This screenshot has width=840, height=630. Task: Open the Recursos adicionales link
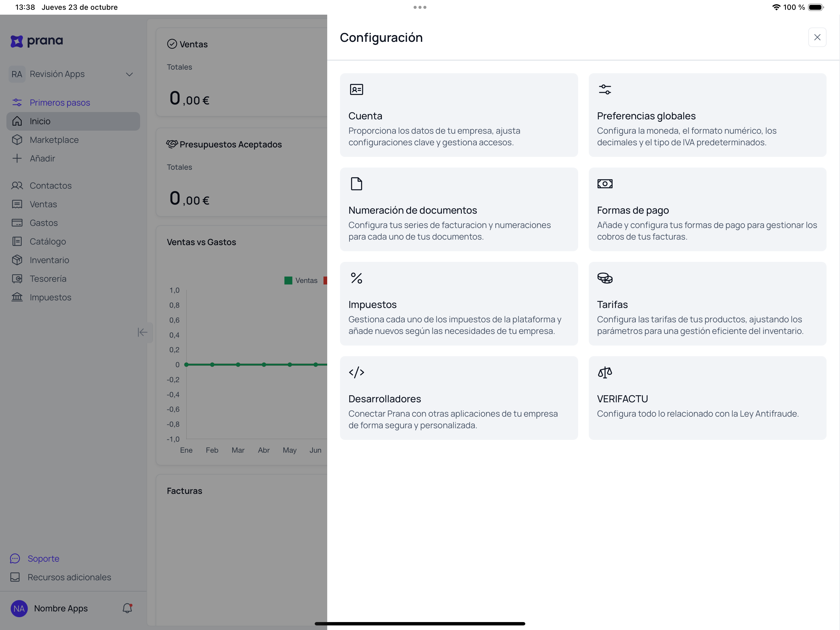[x=69, y=577]
